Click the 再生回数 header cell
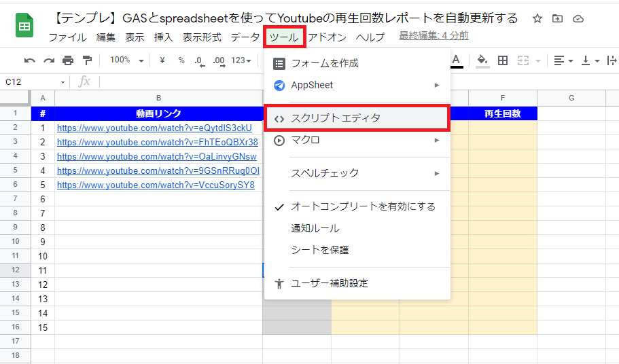 point(503,113)
